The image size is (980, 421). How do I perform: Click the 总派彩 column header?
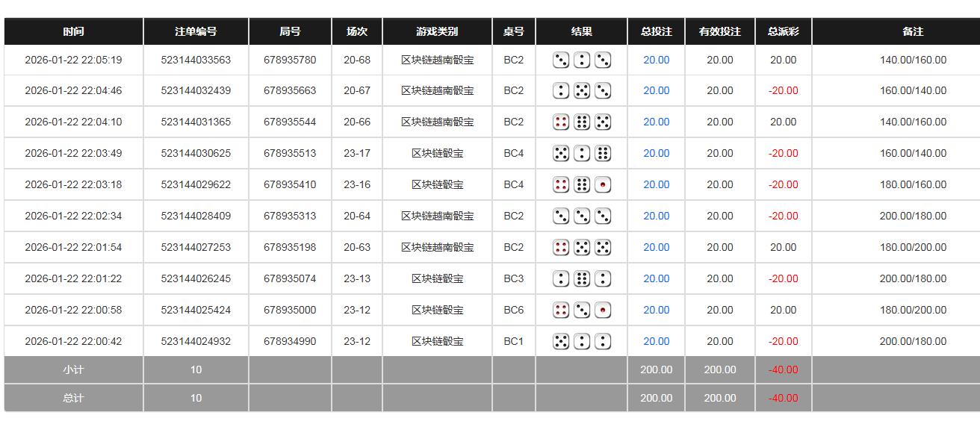point(783,31)
